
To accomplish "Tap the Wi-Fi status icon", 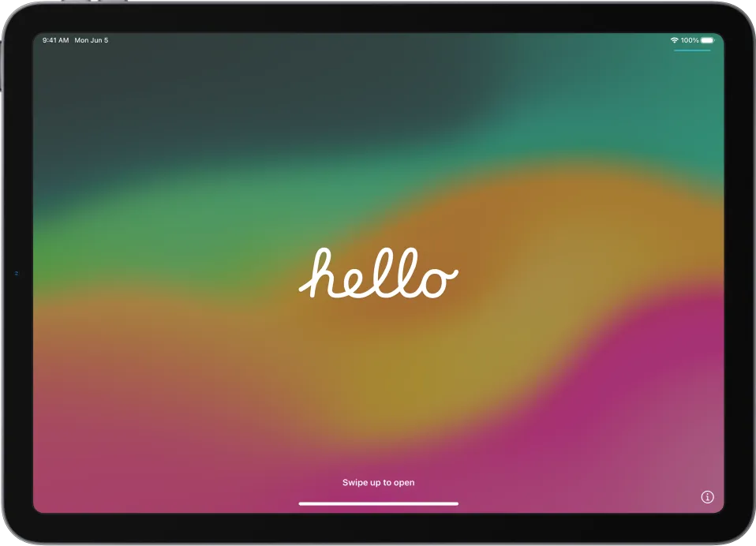I will pyautogui.click(x=675, y=40).
